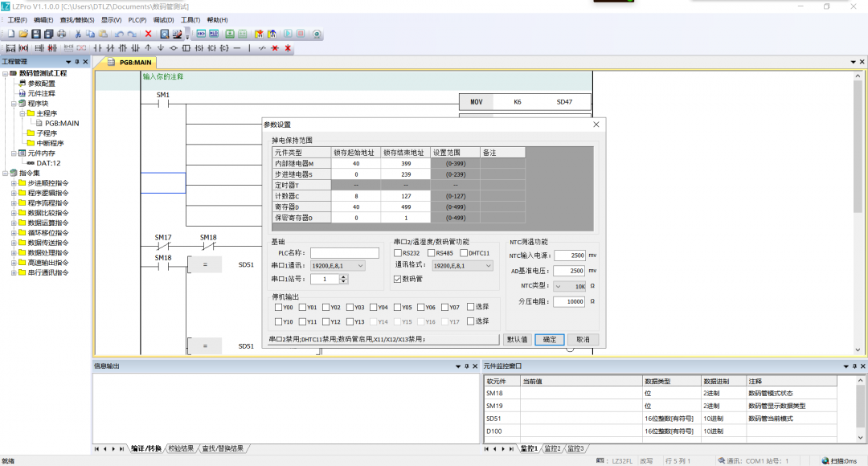
Task: Click the red Stop PLC icon
Action: [x=301, y=34]
